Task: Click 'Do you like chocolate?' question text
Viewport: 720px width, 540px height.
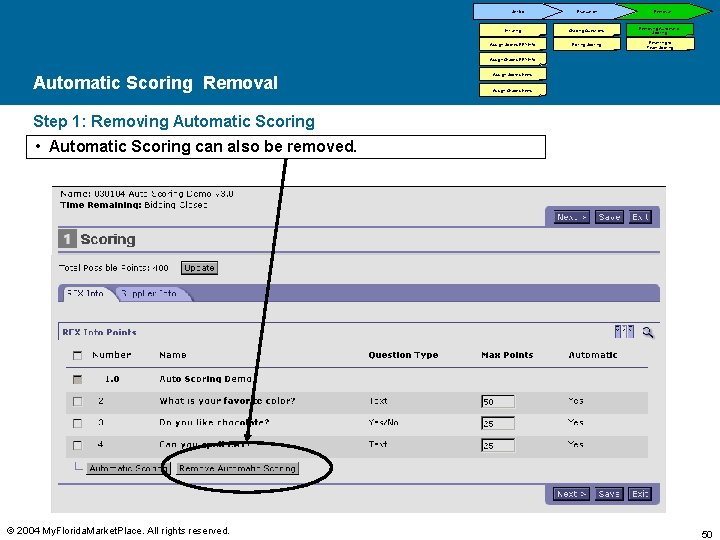Action: (214, 422)
